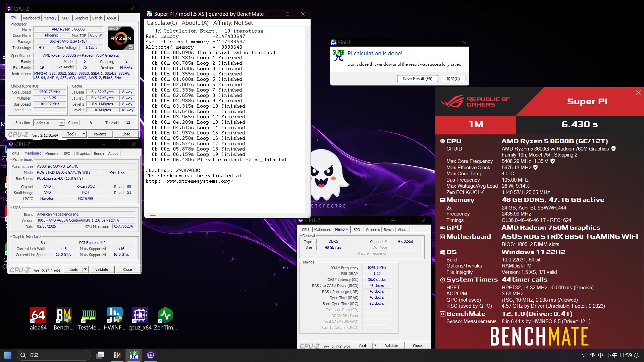
Task: Click the verified shield next to CPUID name
Action: pyautogui.click(x=613, y=148)
